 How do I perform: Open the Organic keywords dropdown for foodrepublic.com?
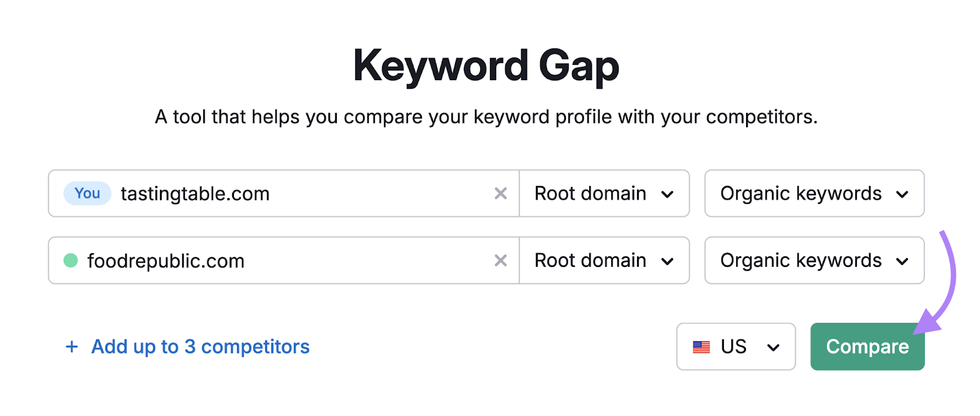click(x=813, y=261)
